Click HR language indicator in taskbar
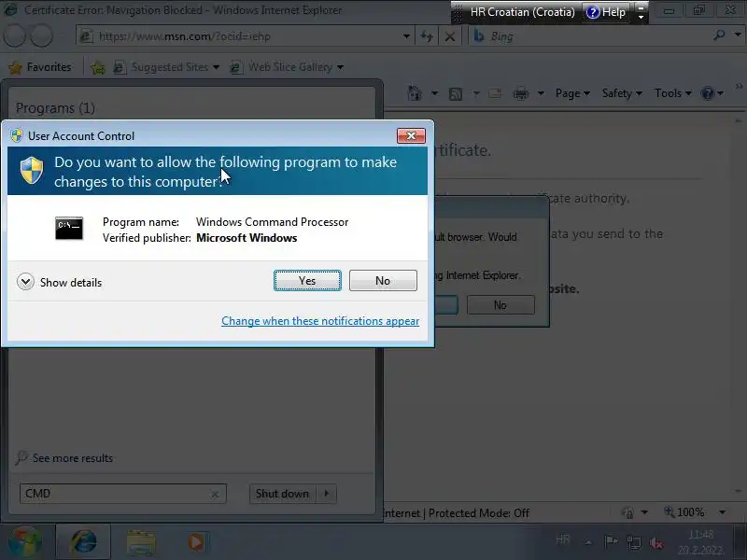 (563, 540)
